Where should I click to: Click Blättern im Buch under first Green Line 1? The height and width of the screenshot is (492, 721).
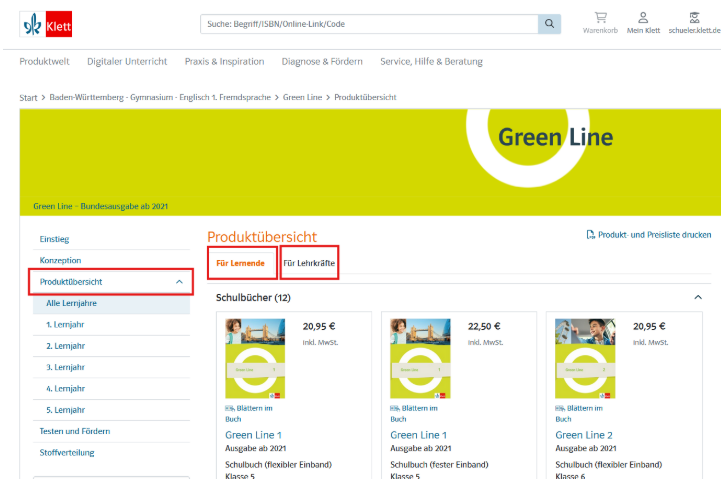pos(249,413)
